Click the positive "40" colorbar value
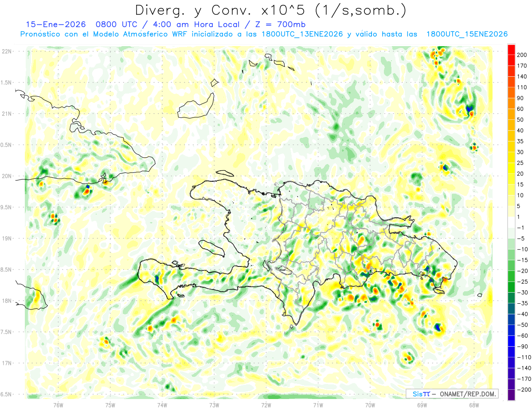Image resolution: width=532 pixels, height=411 pixels. pyautogui.click(x=520, y=130)
